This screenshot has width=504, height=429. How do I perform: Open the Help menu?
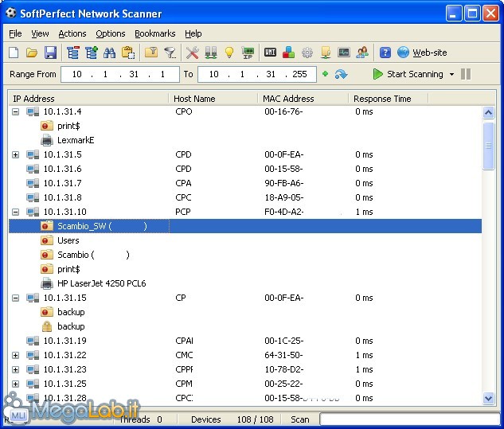(193, 33)
